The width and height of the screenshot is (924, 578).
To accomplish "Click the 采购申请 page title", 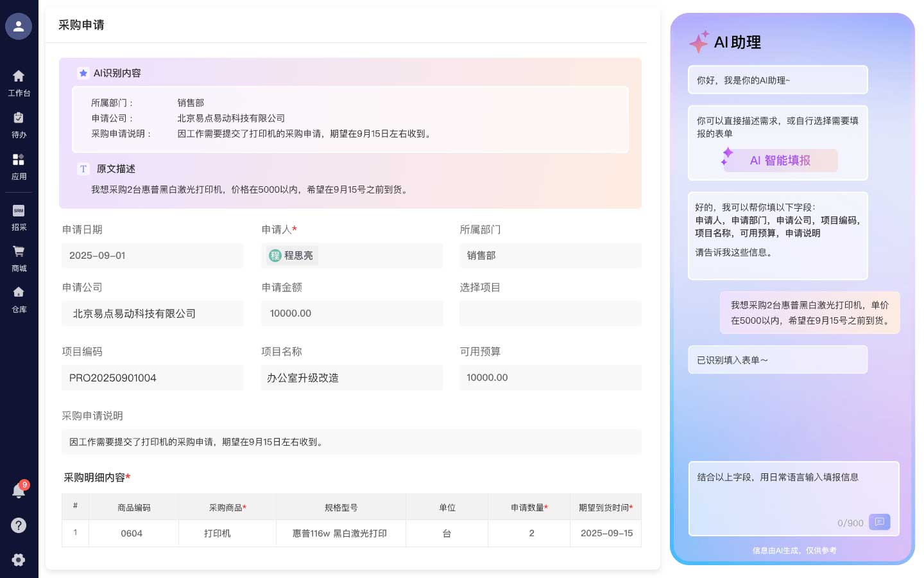I will click(x=81, y=25).
